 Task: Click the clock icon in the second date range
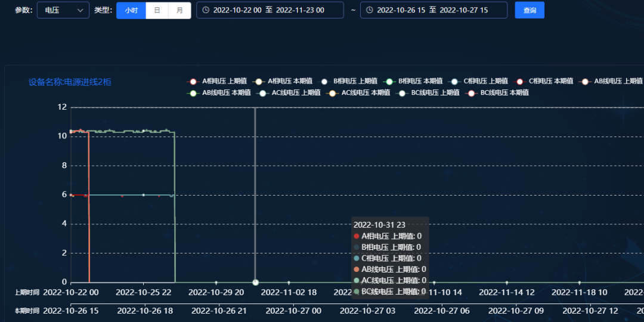coord(369,10)
